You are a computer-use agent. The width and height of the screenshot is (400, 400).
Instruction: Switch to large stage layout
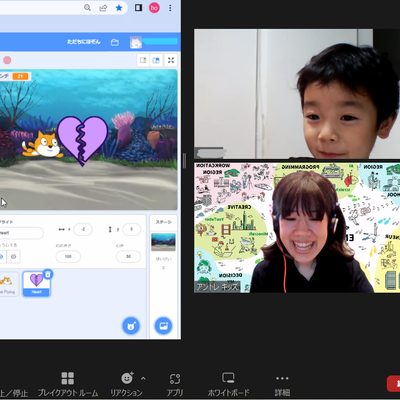click(x=156, y=60)
